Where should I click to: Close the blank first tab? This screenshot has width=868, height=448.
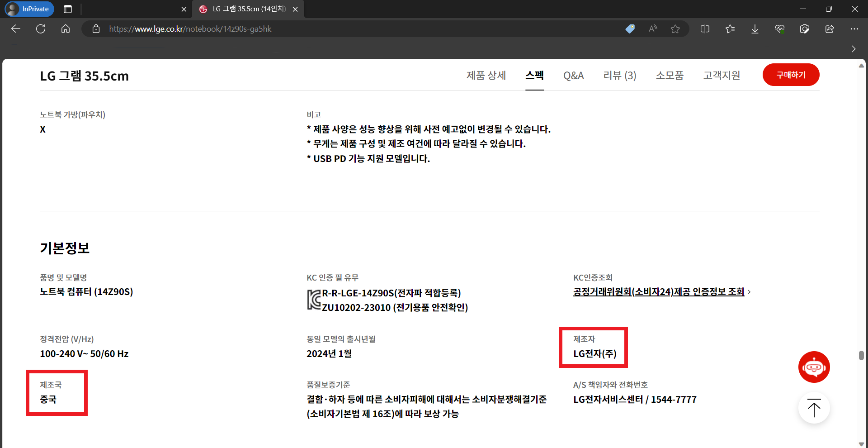(184, 9)
